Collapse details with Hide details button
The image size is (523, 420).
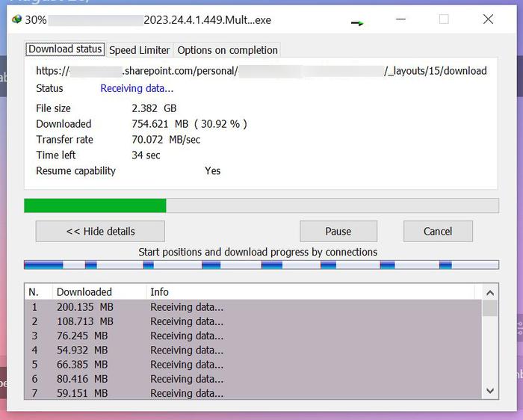(100, 231)
